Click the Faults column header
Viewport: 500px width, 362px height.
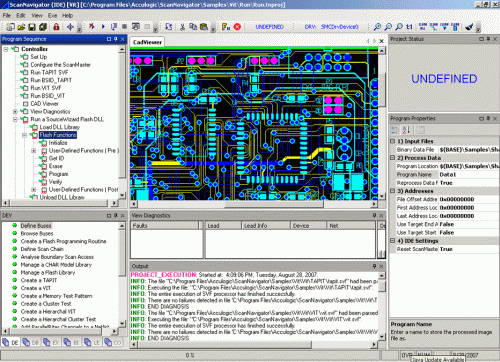click(x=164, y=226)
